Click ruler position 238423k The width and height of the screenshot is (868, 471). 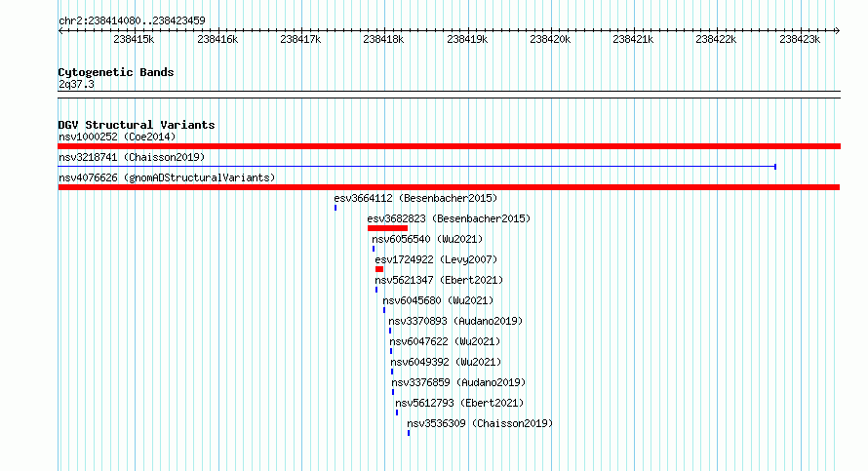pos(800,39)
